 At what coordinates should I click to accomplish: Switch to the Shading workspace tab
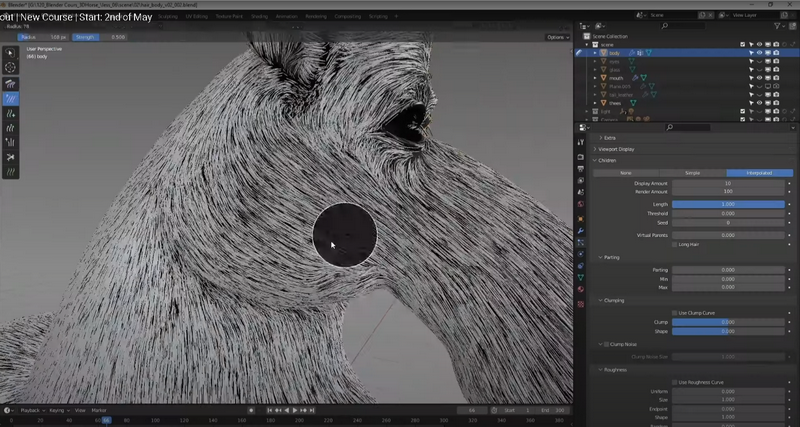[259, 16]
